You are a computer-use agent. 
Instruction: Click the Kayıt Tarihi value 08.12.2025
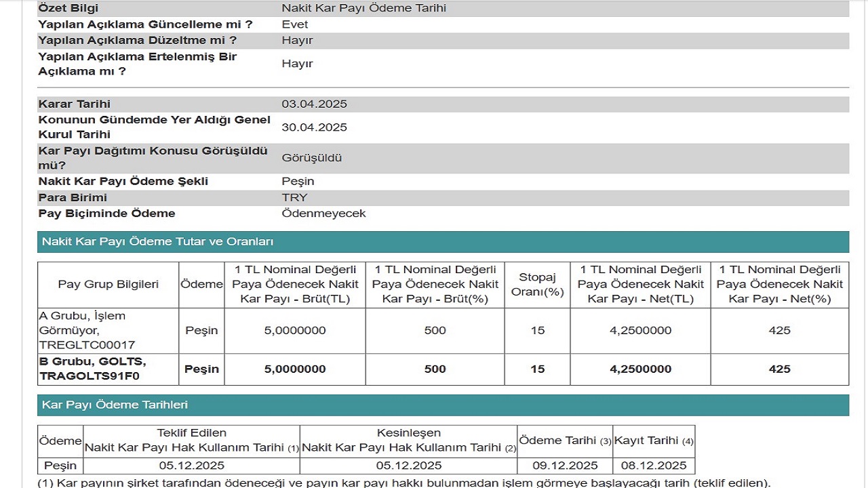[x=653, y=466]
